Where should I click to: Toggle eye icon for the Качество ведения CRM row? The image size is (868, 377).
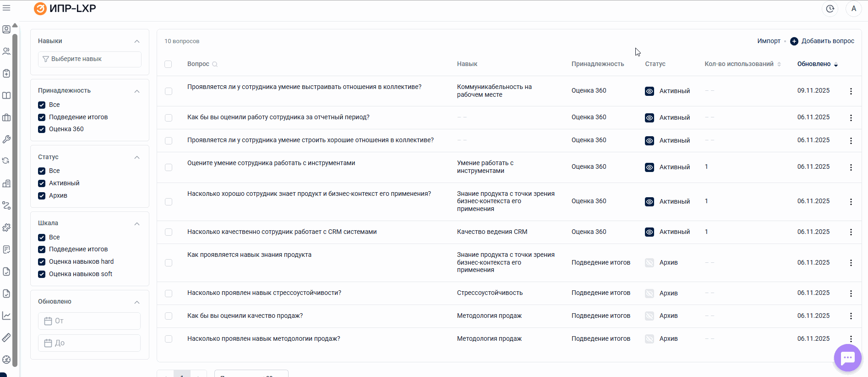pos(650,232)
